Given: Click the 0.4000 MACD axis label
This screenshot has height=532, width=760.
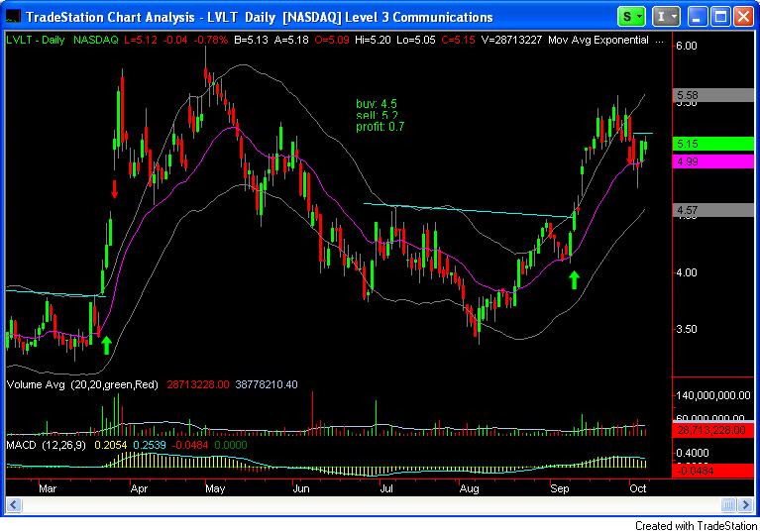Looking at the screenshot, I should point(693,453).
